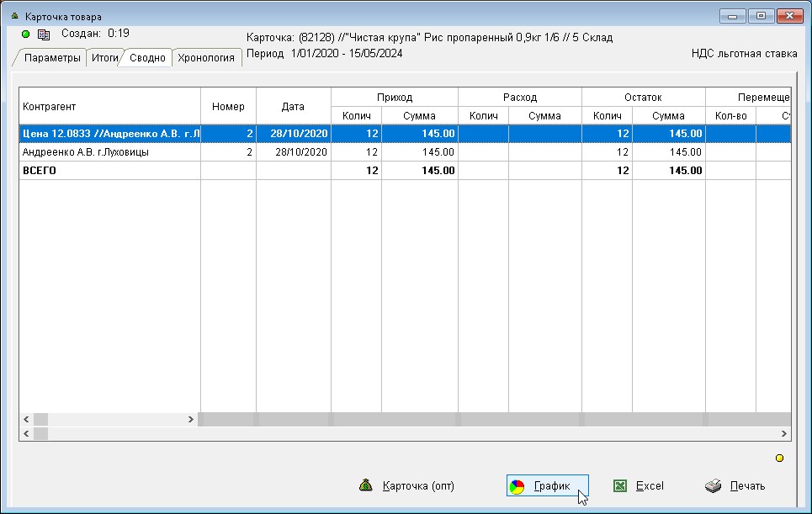812x514 pixels.
Task: Click the Контрагент column header
Action: (x=109, y=107)
